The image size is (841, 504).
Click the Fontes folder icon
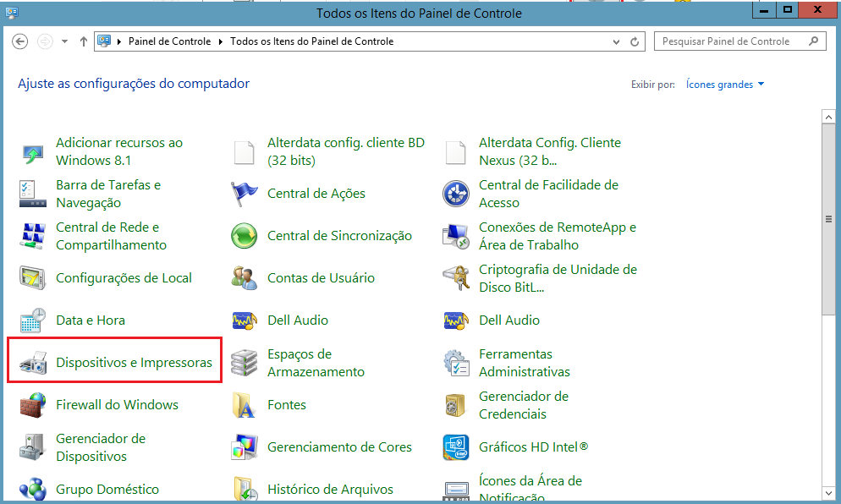244,405
